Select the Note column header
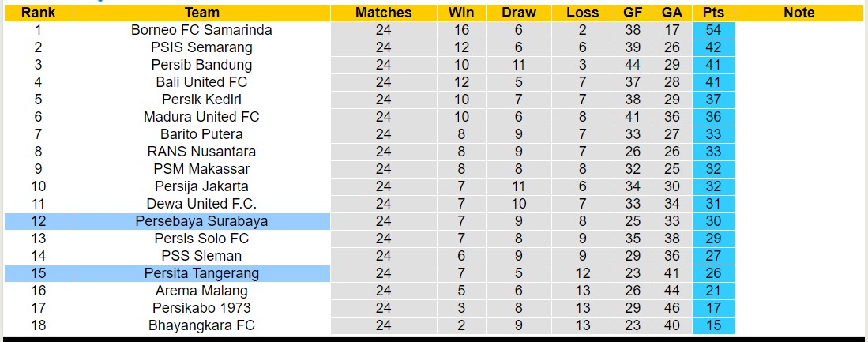Screen dimensions: 868x342 pos(799,13)
